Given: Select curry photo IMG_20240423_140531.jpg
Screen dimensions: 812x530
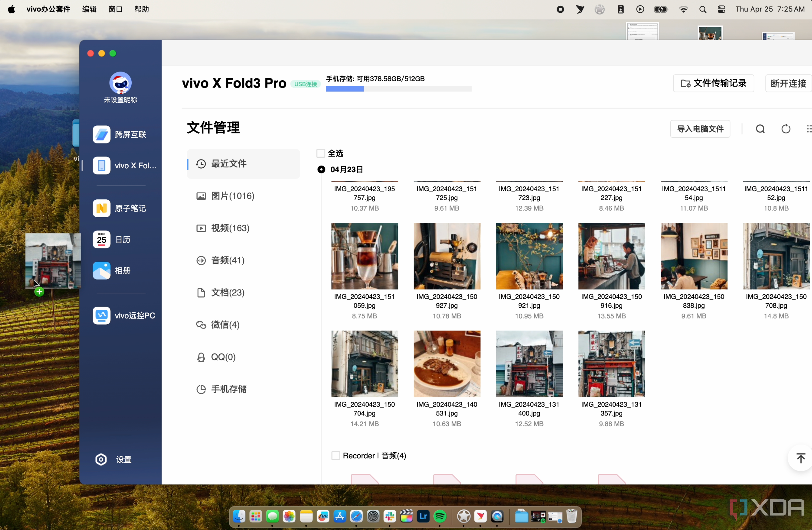Looking at the screenshot, I should coord(447,364).
